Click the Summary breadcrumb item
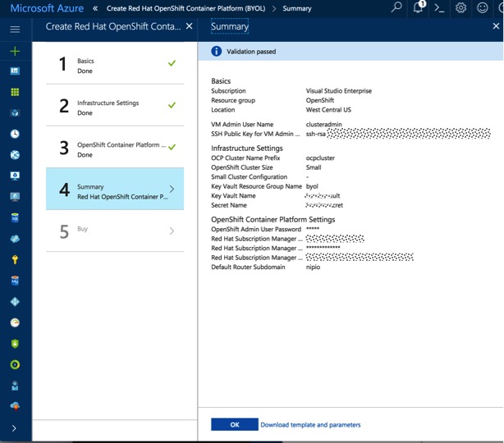504x443 pixels. click(x=297, y=9)
